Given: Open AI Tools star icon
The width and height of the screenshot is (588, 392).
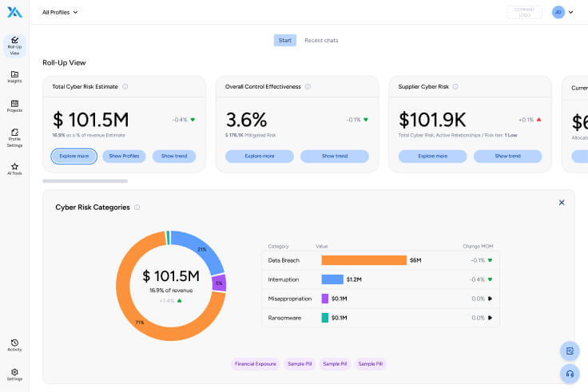Looking at the screenshot, I should [x=14, y=168].
